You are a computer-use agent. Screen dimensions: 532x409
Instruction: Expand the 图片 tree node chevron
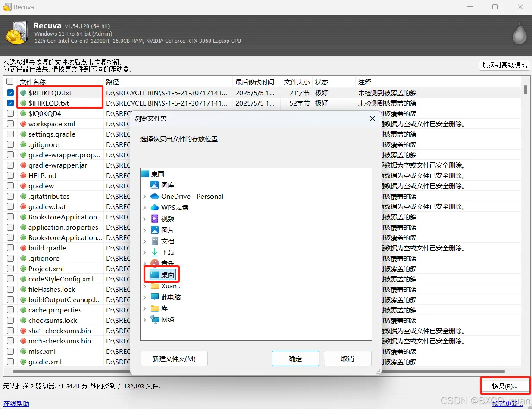[x=145, y=230]
